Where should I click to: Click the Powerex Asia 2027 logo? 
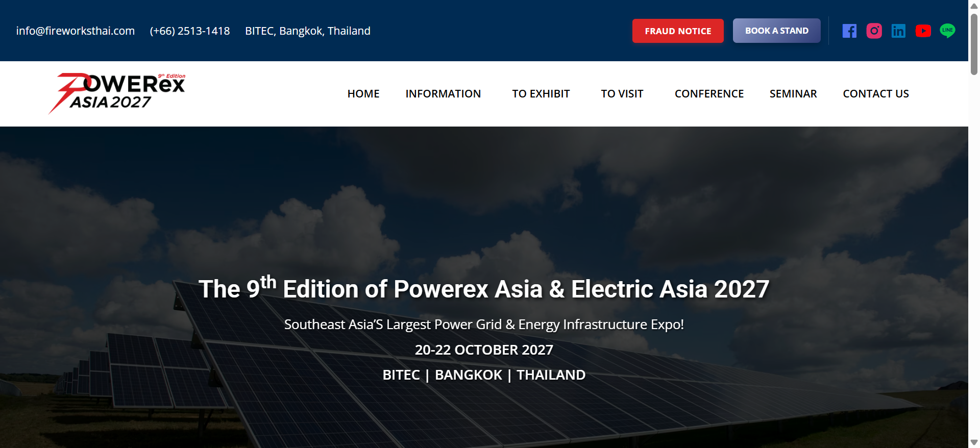[117, 93]
